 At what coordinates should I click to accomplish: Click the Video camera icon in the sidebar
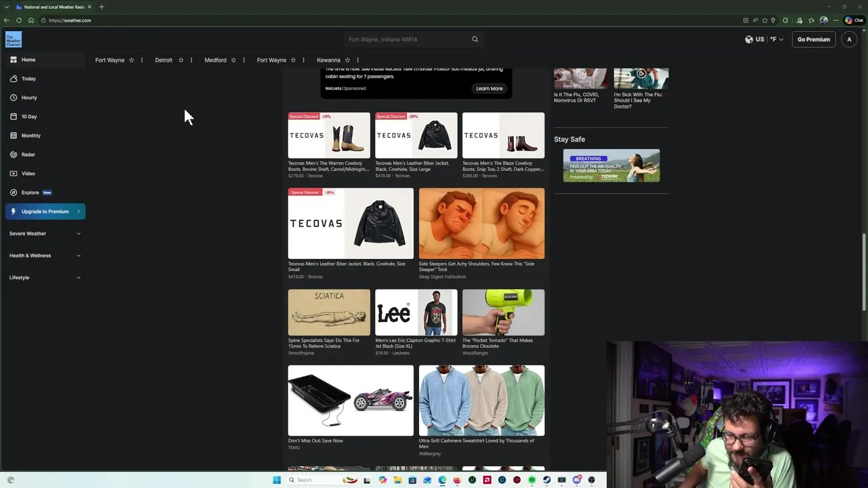pos(14,174)
